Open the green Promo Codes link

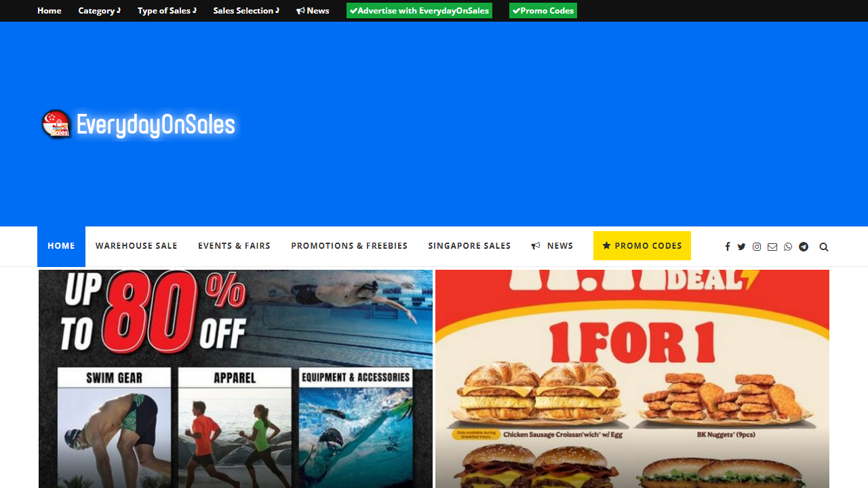tap(543, 11)
